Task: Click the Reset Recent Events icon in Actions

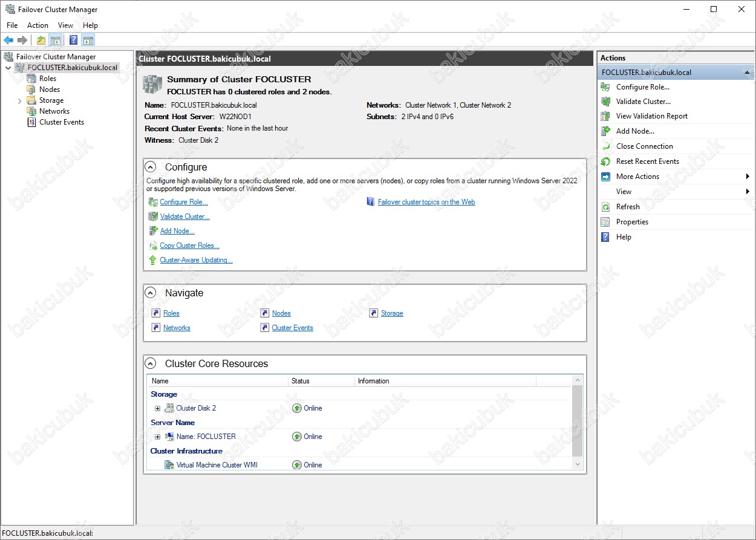Action: (605, 161)
